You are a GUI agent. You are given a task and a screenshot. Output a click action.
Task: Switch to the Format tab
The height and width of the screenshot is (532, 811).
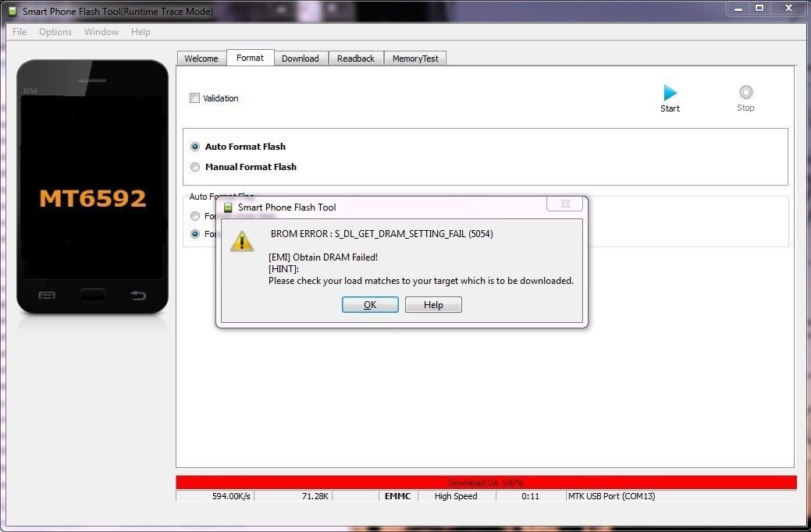(x=251, y=58)
